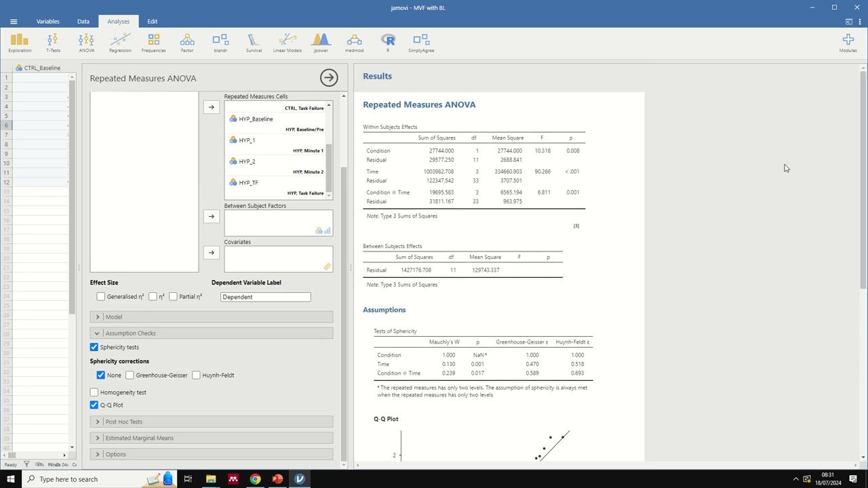Click the filter funnel in status bar
This screenshot has height=488, width=868.
26,464
